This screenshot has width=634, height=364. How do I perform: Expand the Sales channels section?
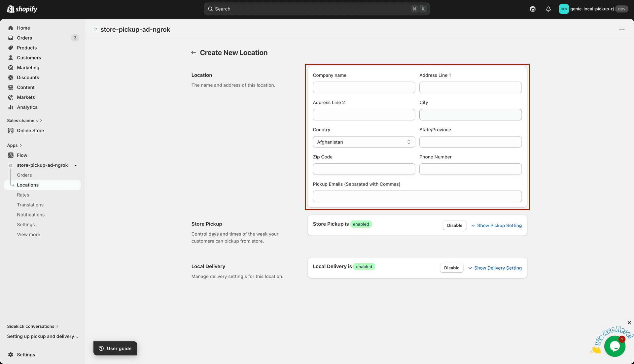[x=25, y=120]
